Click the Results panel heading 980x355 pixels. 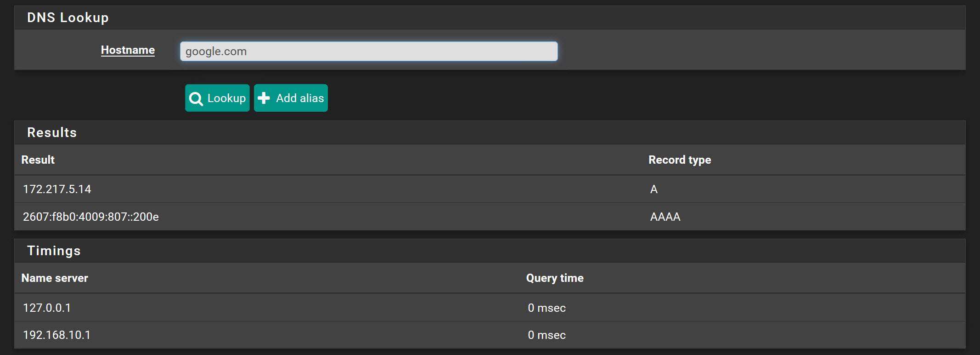tap(52, 132)
